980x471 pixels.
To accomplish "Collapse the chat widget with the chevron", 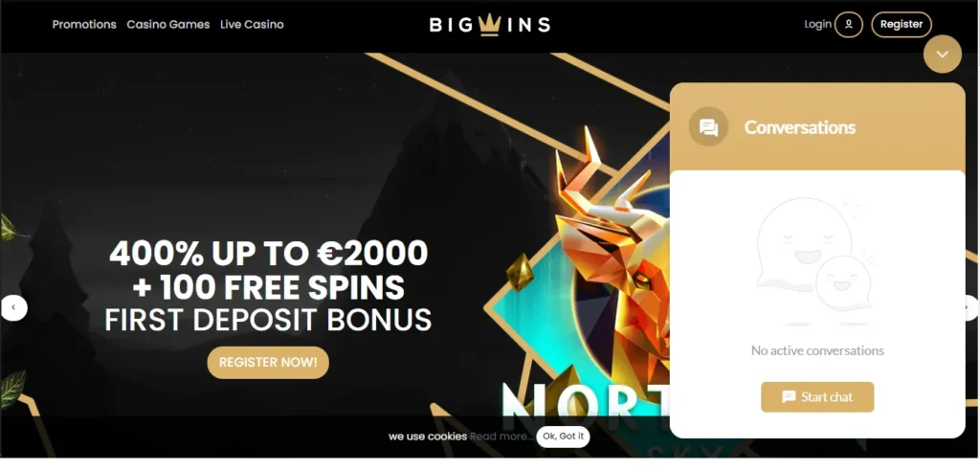I will coord(942,55).
